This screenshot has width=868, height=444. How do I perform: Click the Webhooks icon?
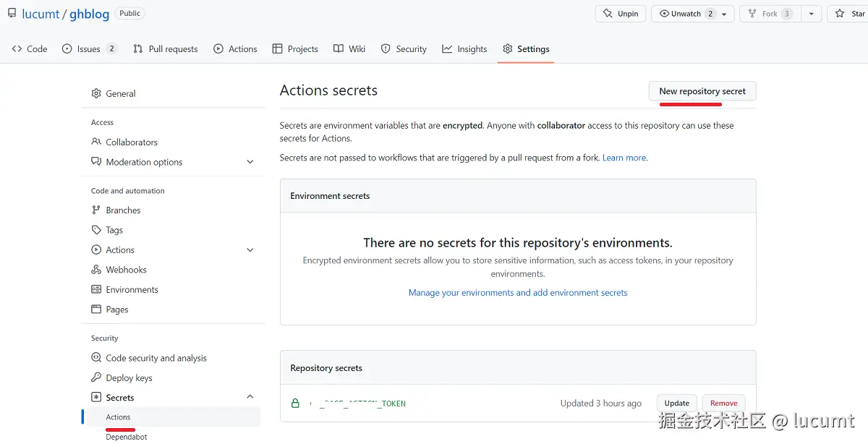click(96, 270)
